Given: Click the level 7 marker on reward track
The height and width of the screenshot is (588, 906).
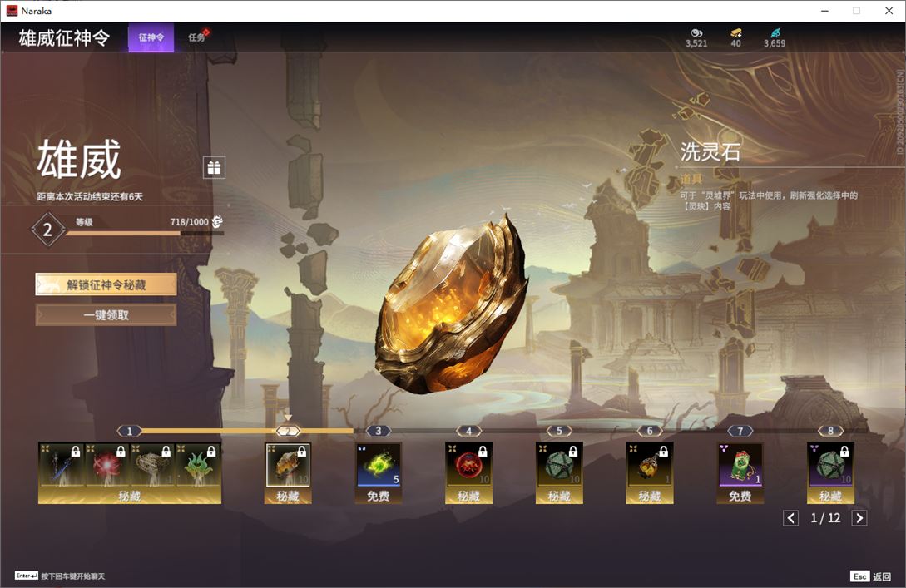Looking at the screenshot, I should (x=740, y=431).
